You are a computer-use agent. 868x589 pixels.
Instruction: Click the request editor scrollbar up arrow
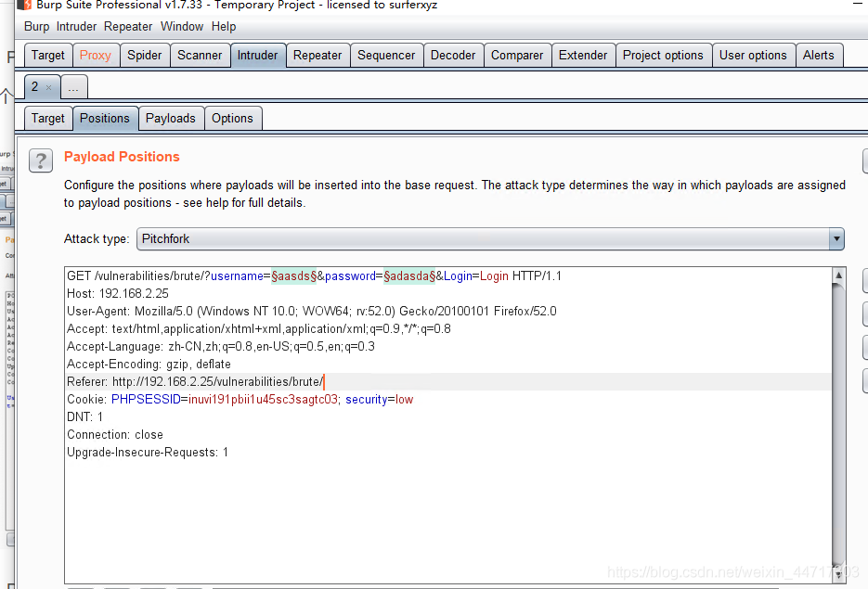pyautogui.click(x=838, y=275)
